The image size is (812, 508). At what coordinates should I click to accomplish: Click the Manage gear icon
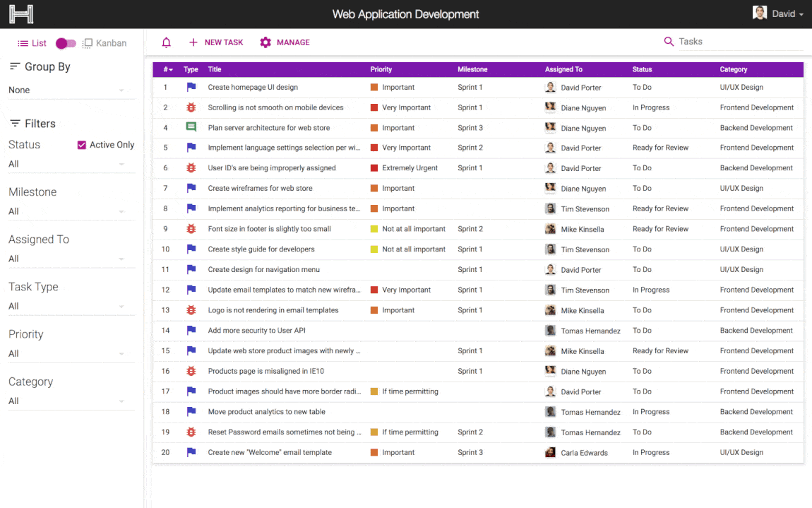(x=265, y=42)
